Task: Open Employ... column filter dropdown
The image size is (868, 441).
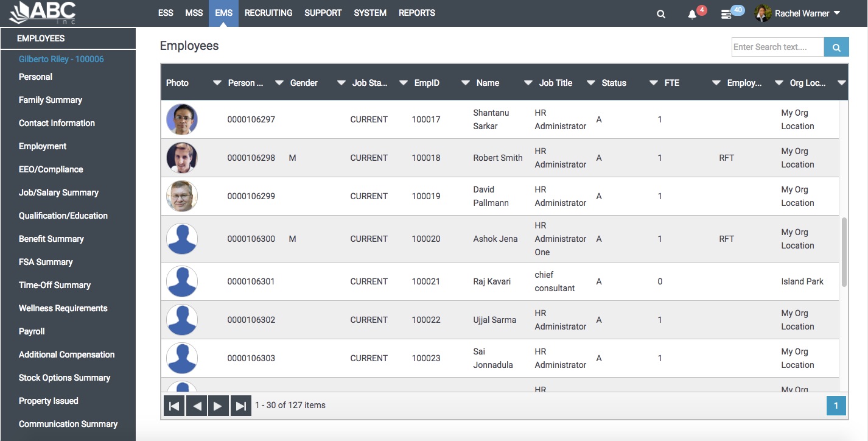Action: click(779, 83)
